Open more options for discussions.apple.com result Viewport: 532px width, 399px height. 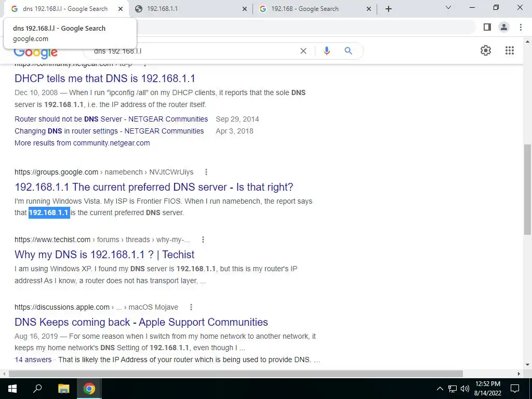[191, 307]
